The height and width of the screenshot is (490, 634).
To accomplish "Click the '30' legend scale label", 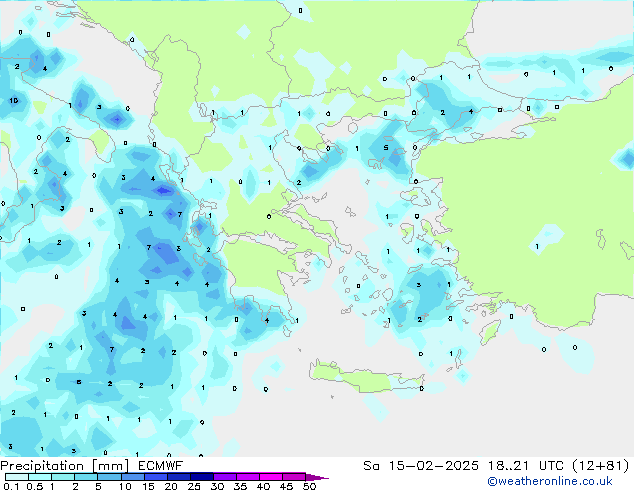I will tap(217, 486).
